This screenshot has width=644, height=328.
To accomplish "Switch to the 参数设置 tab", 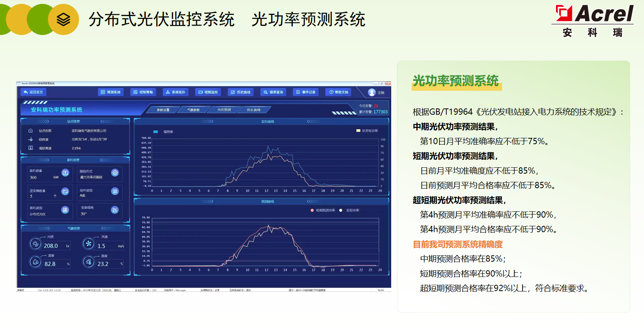I will [163, 110].
